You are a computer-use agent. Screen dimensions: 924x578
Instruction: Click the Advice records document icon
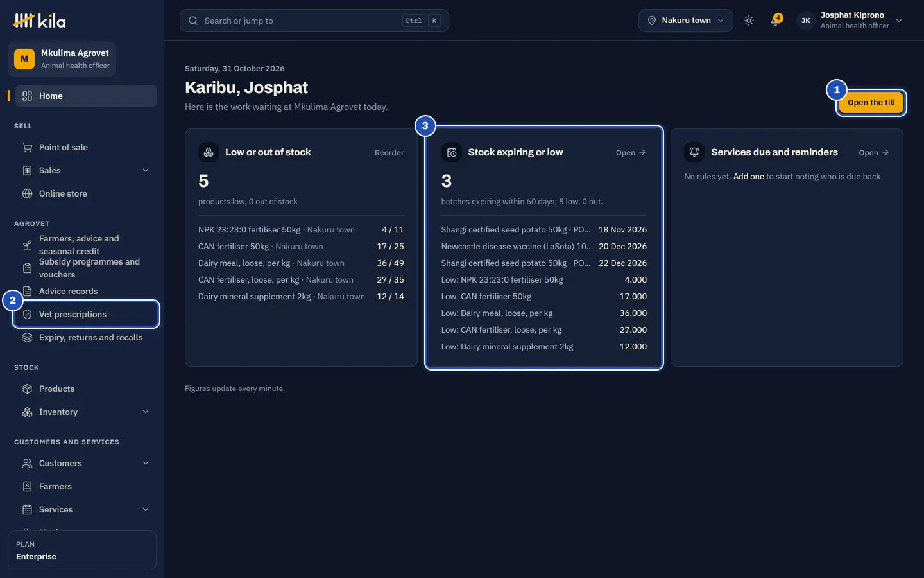pyautogui.click(x=27, y=291)
